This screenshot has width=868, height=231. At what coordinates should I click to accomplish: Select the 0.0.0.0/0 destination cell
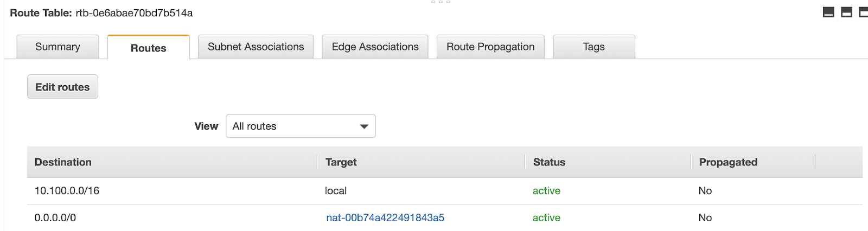tap(55, 218)
